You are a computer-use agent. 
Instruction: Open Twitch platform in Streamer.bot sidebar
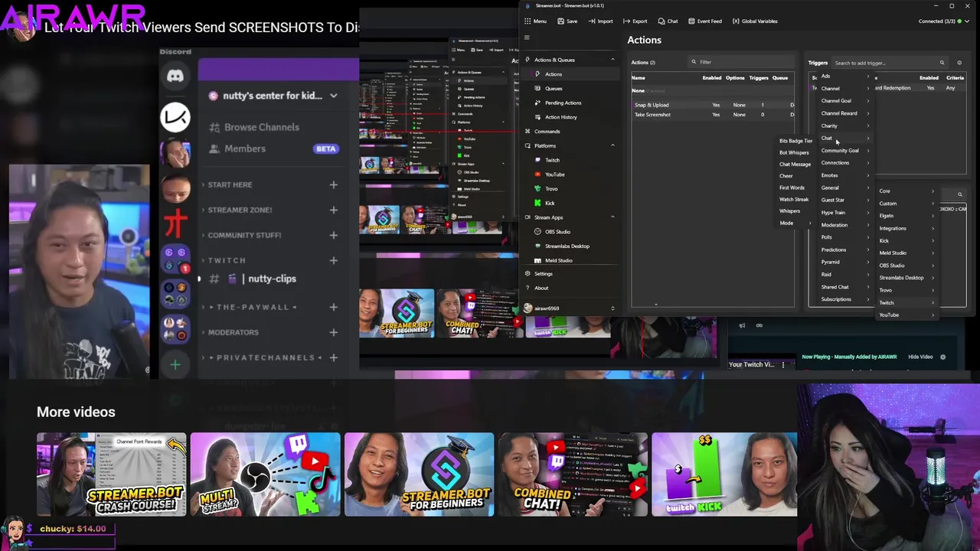coord(552,160)
